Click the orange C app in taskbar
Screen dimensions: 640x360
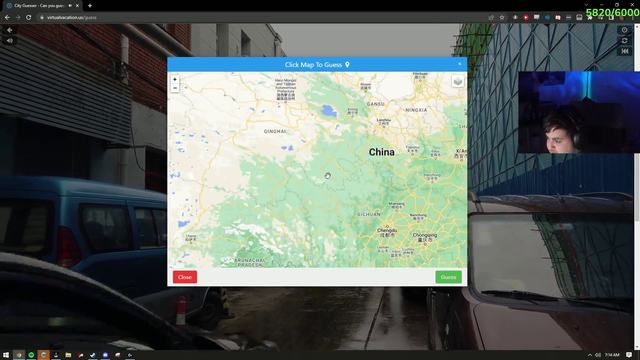tap(43, 355)
